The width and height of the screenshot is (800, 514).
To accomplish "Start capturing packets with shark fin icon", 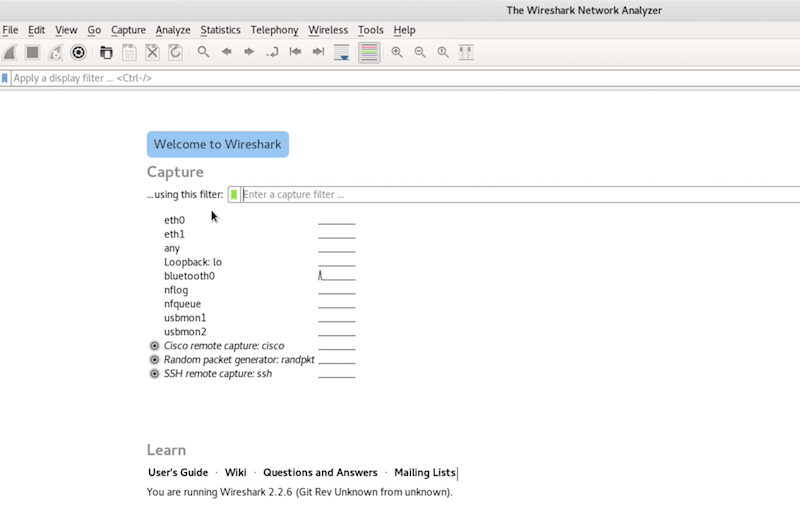I will (10, 52).
